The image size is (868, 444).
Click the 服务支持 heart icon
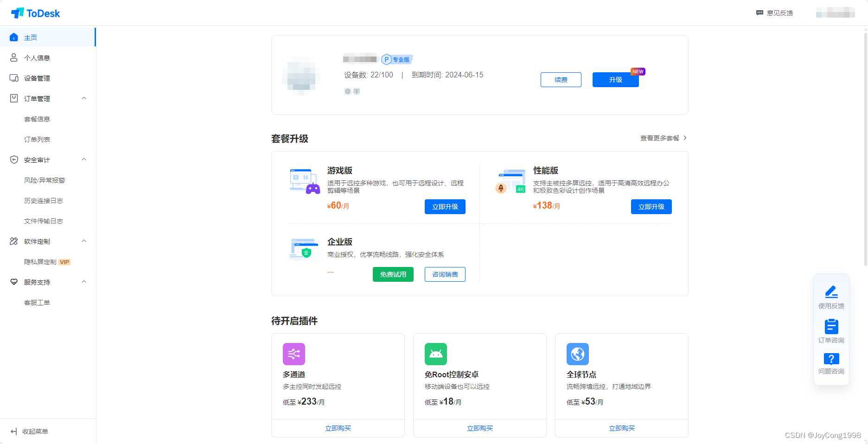[14, 282]
